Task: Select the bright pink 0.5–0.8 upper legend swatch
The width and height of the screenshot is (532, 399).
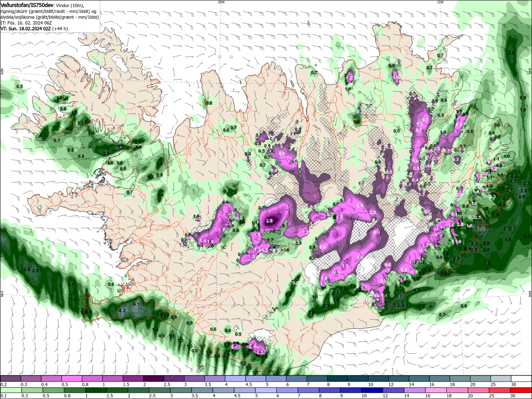Action: [x=71, y=379]
